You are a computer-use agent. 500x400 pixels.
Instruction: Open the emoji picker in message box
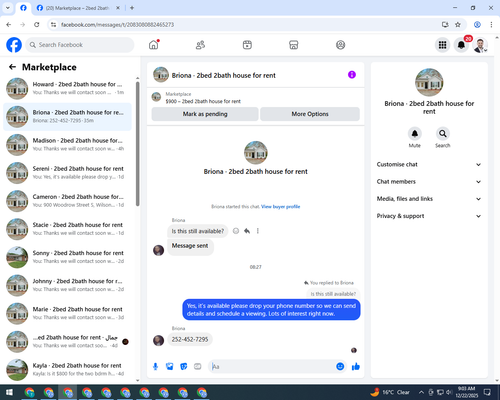[340, 367]
